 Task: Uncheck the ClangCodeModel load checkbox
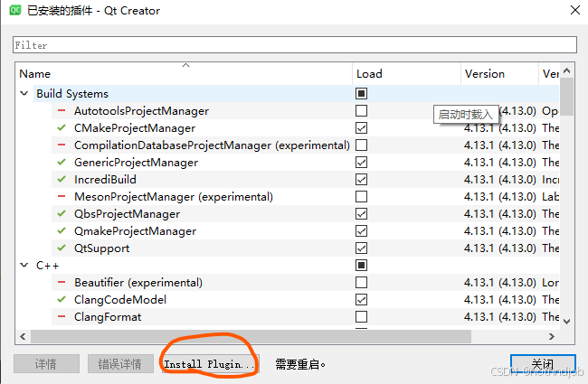click(x=361, y=300)
